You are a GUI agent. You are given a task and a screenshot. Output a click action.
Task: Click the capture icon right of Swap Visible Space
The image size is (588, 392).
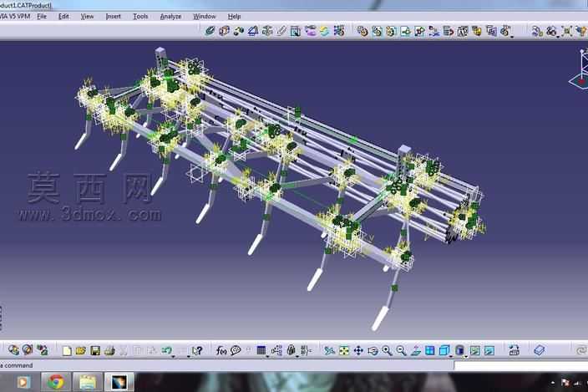tap(514, 351)
